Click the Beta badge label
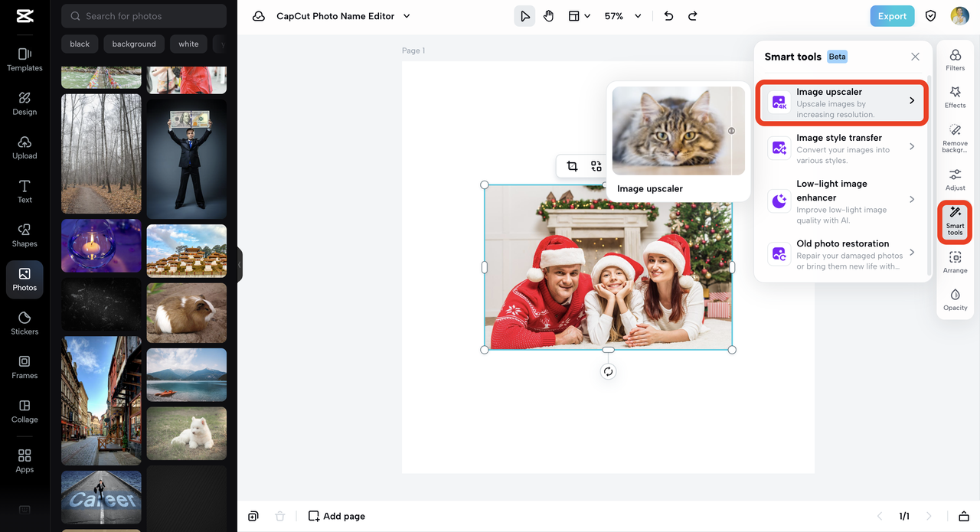Viewport: 980px width, 532px height. tap(837, 57)
